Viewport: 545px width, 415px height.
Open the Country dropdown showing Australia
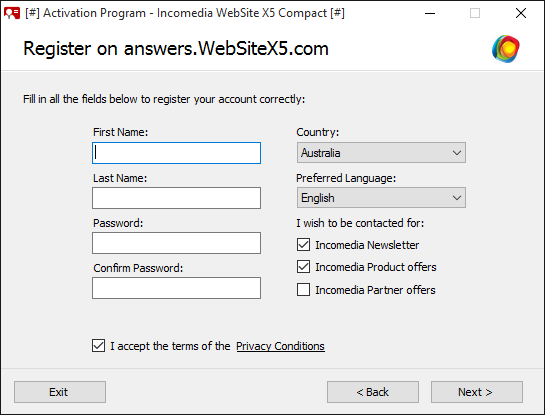pyautogui.click(x=381, y=153)
